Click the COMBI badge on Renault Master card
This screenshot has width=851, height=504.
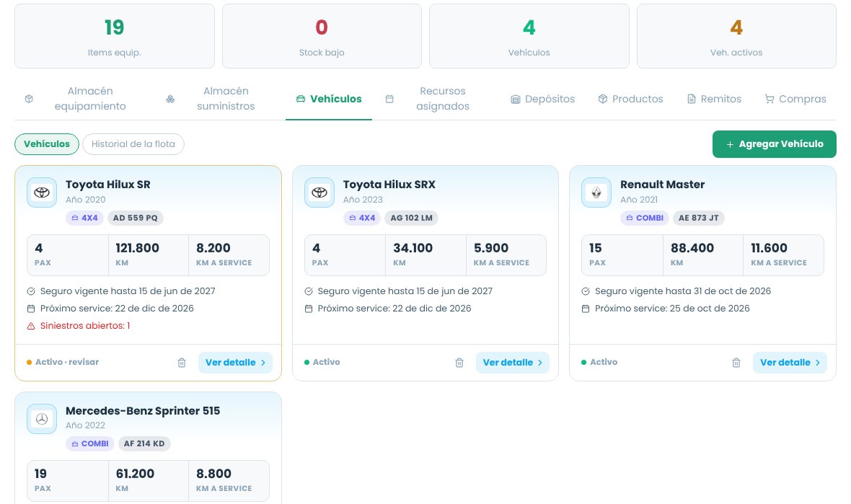coord(644,218)
